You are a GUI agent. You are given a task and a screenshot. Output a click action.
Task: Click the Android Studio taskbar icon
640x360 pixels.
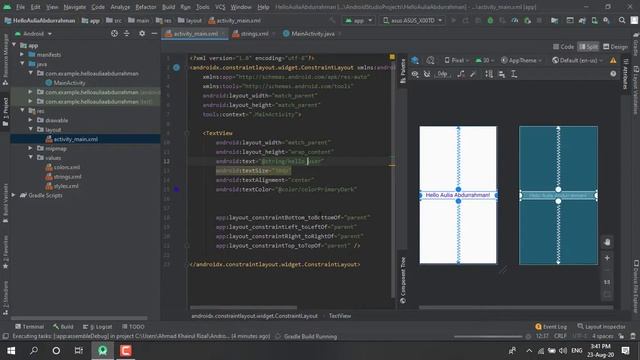pyautogui.click(x=102, y=351)
